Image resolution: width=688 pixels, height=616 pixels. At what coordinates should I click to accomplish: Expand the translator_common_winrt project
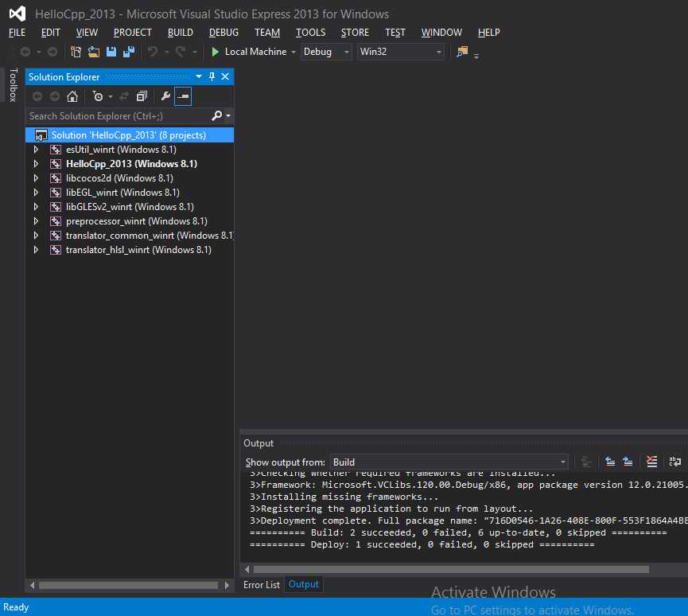[36, 236]
